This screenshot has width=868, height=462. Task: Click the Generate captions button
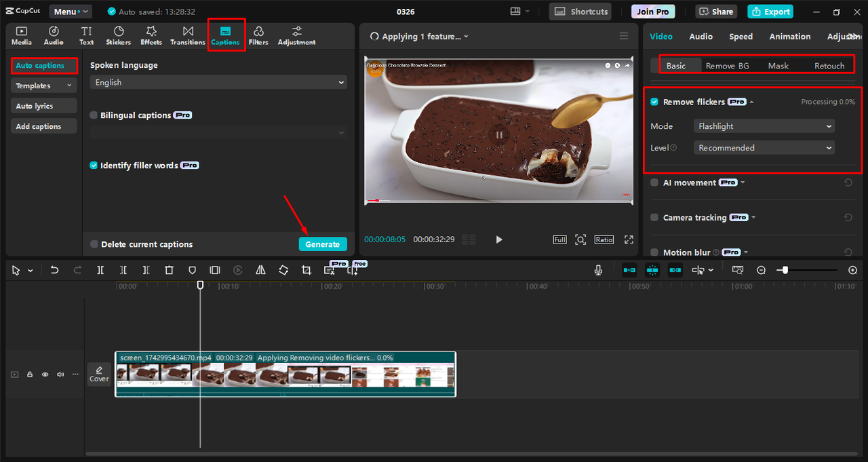(323, 244)
